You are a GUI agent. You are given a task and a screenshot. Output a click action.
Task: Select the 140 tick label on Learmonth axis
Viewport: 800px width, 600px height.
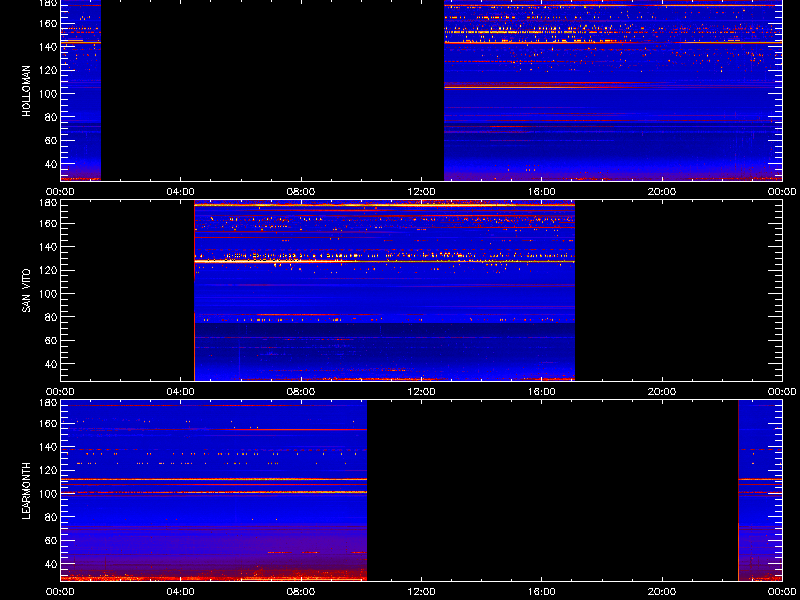(49, 447)
